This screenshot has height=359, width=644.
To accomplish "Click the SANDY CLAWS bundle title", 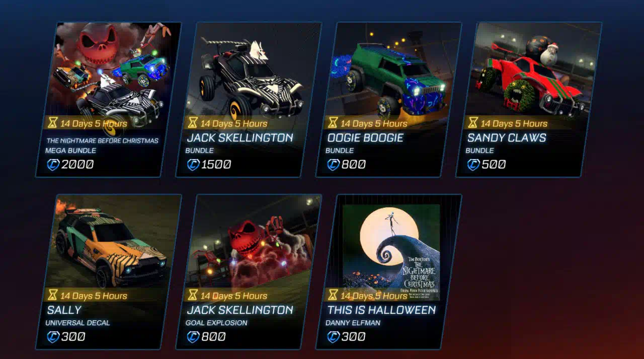I will click(506, 137).
